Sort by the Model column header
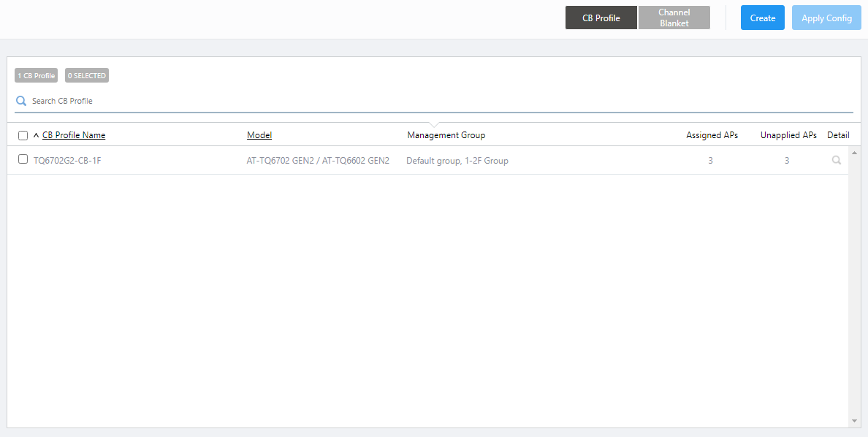This screenshot has width=868, height=437. (x=259, y=135)
